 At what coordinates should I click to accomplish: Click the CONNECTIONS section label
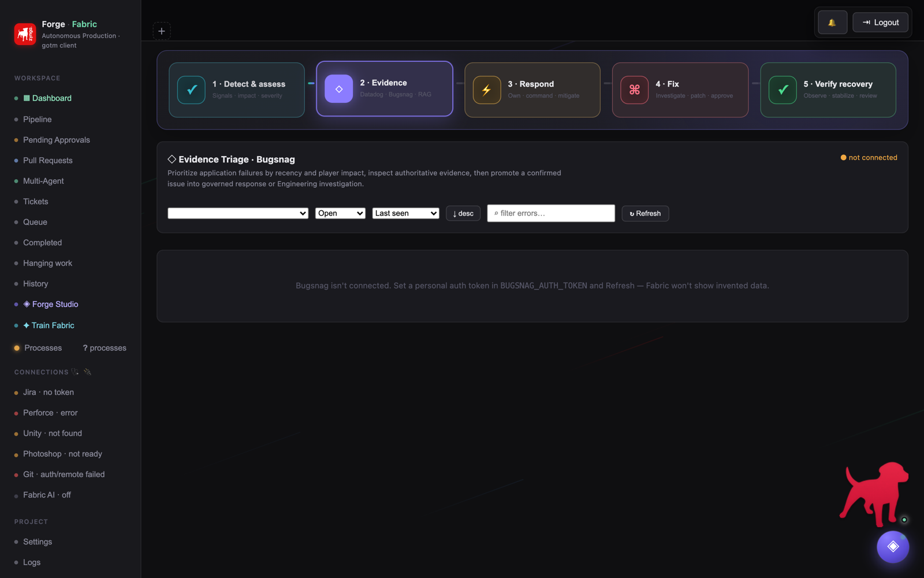(x=42, y=372)
